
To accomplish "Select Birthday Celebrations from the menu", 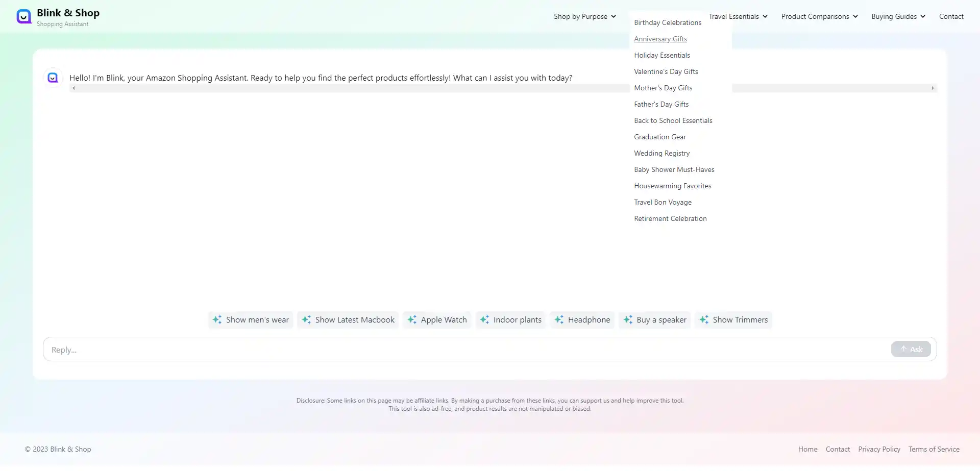I will click(x=668, y=22).
